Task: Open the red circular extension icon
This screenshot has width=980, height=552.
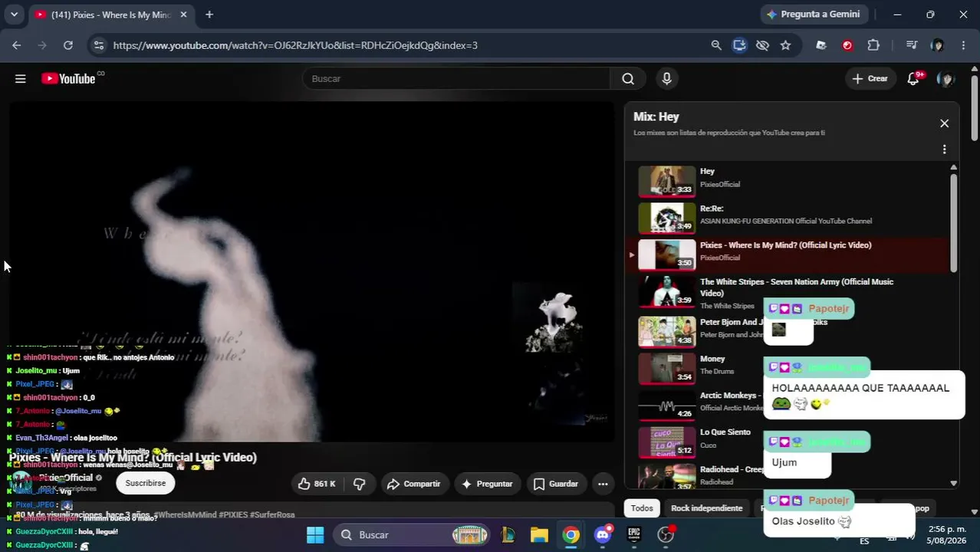Action: [847, 45]
